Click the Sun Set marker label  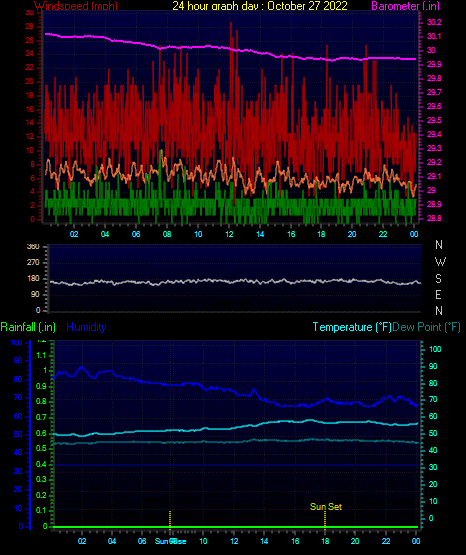click(326, 507)
